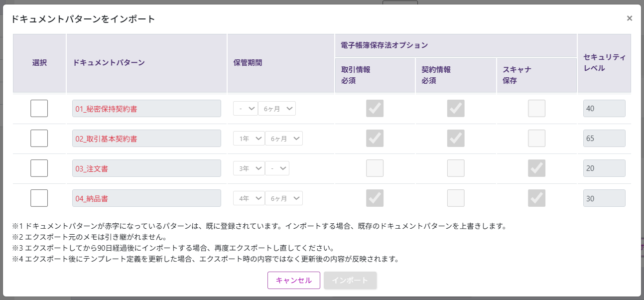Tick the selection checkbox for 03_注文書
644x300 pixels.
pyautogui.click(x=39, y=168)
